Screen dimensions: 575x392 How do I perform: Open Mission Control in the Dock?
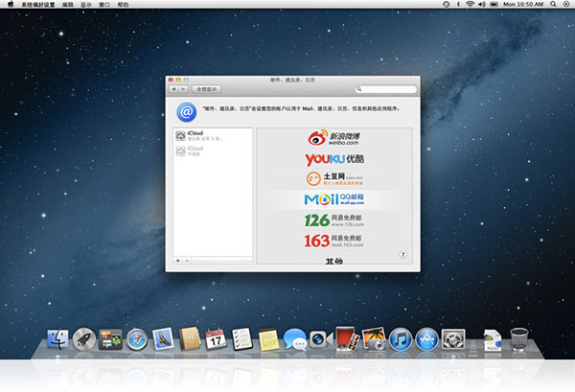(110, 339)
